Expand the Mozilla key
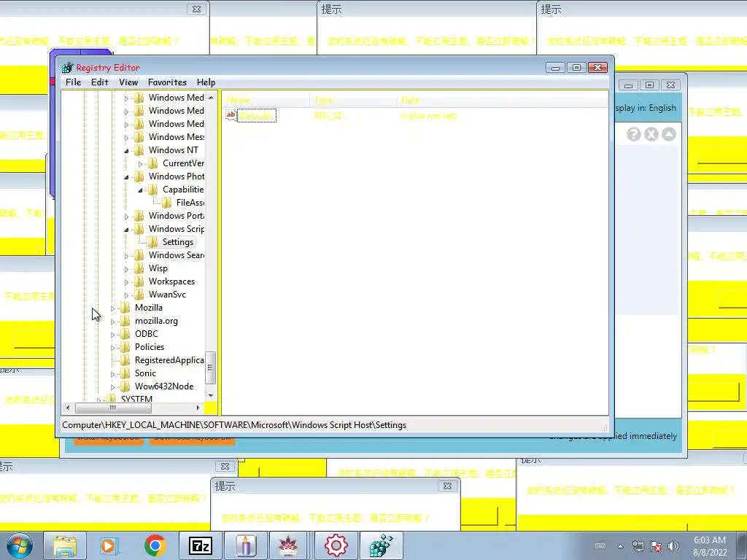 point(112,308)
